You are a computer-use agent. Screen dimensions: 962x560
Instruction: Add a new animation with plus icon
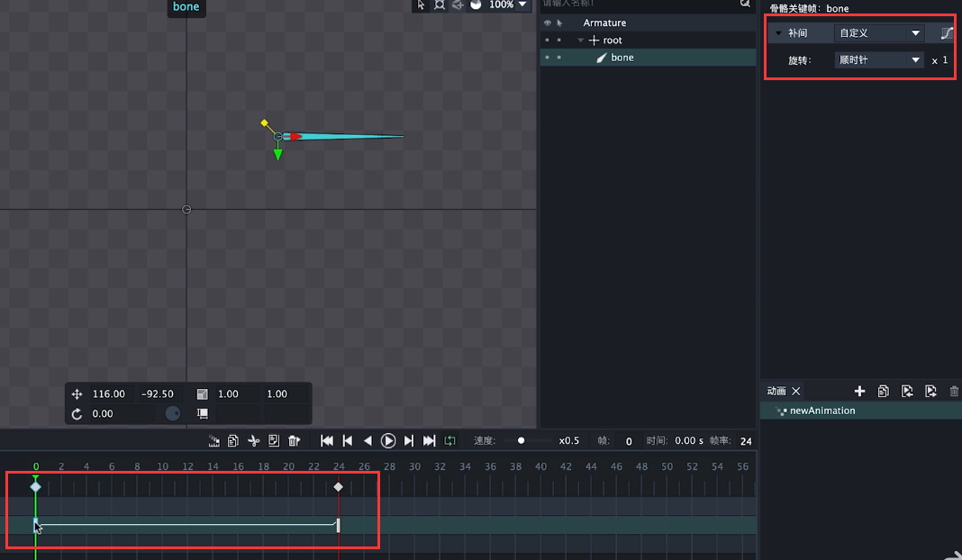click(x=859, y=391)
